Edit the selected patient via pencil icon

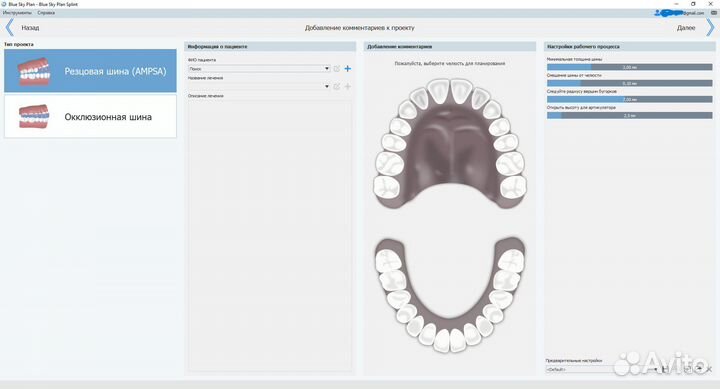337,68
